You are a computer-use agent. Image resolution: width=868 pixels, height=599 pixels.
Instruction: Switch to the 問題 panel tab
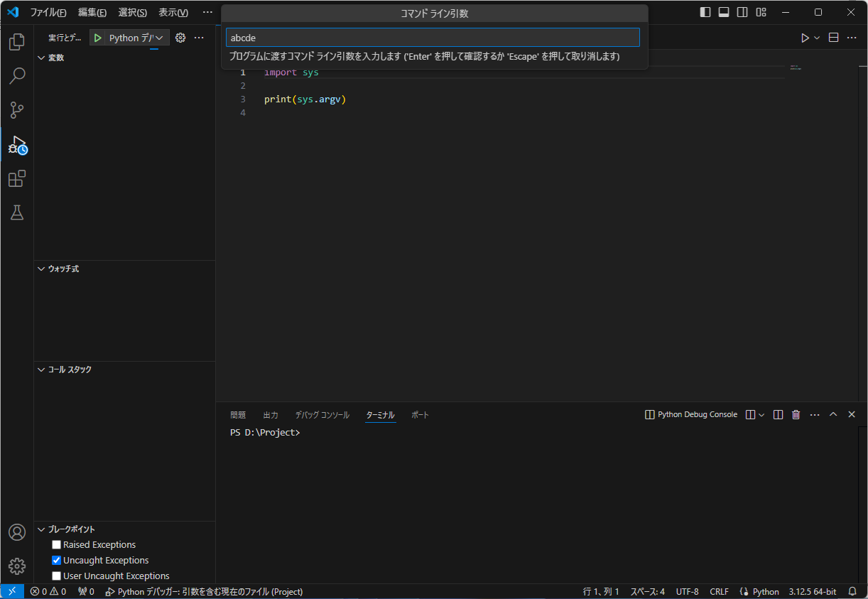point(238,415)
